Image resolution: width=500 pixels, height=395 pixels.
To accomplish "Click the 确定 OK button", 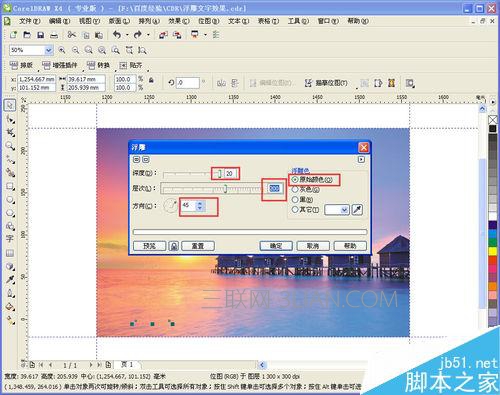I will pos(276,246).
